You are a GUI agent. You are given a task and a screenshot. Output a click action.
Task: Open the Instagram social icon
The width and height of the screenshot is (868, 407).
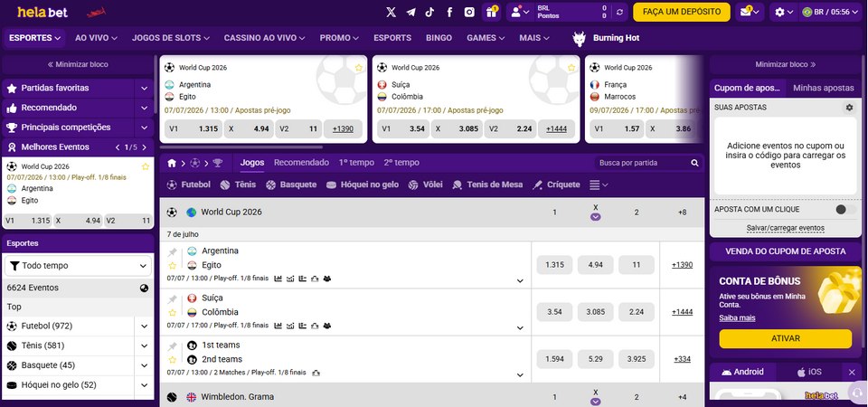[469, 12]
